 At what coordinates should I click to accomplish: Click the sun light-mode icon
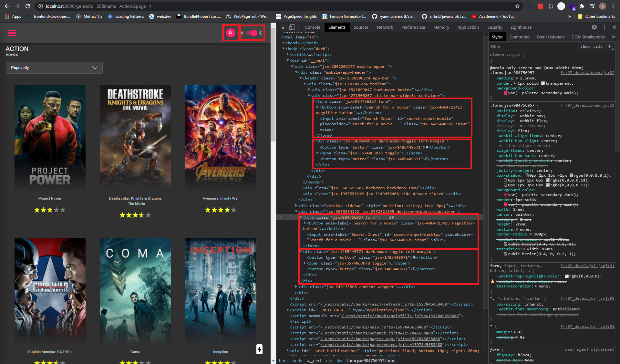(x=242, y=33)
